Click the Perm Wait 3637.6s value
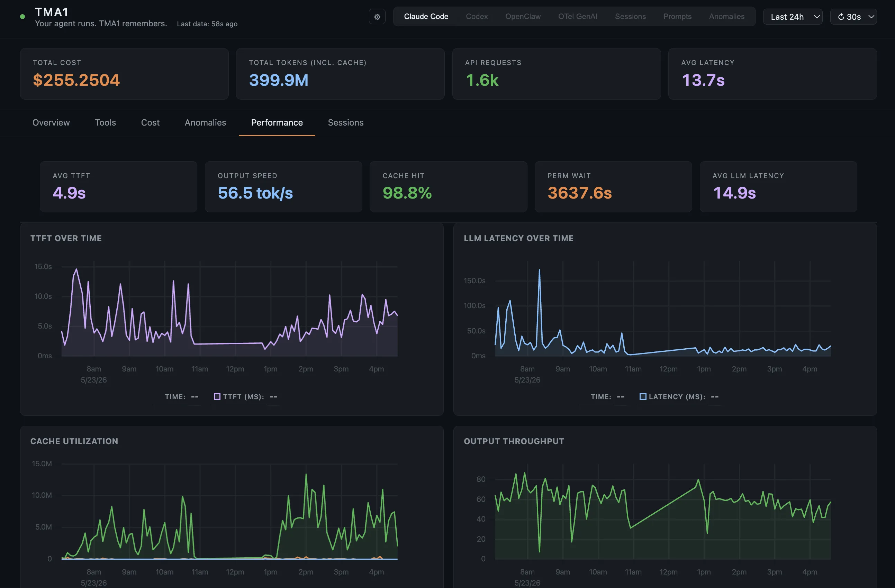Viewport: 895px width, 588px height. pos(579,193)
